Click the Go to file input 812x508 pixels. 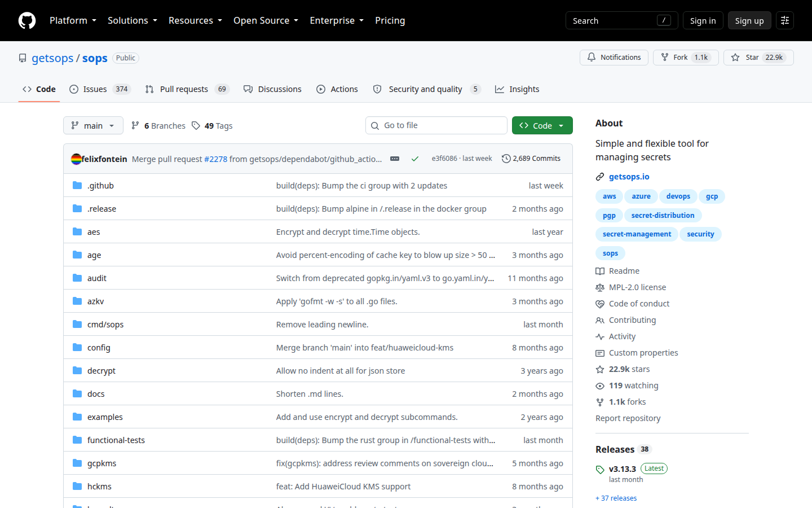pyautogui.click(x=436, y=125)
